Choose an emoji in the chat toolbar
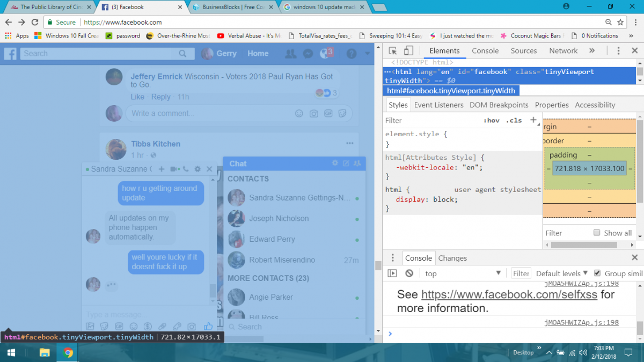 click(x=134, y=326)
